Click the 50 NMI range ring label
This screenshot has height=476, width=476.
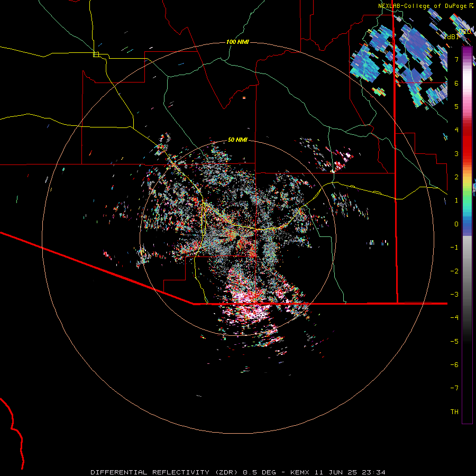[237, 140]
